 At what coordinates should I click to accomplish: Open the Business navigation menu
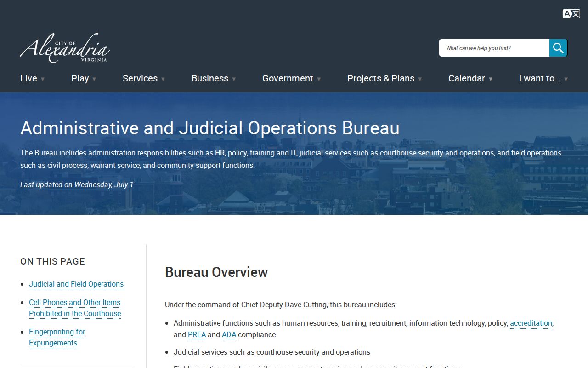pyautogui.click(x=210, y=78)
